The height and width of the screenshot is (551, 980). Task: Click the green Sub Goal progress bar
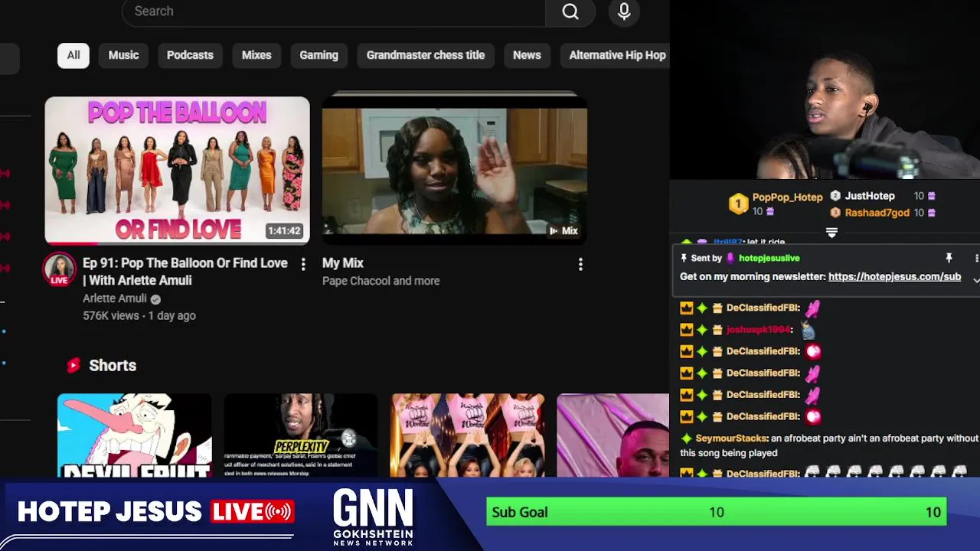point(717,512)
